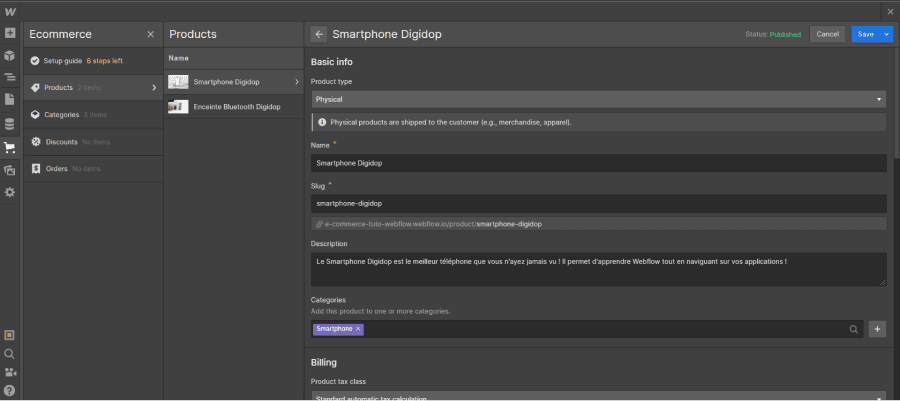Select the Ecommerce cart icon
Screen dimensions: 900x401
(10, 148)
